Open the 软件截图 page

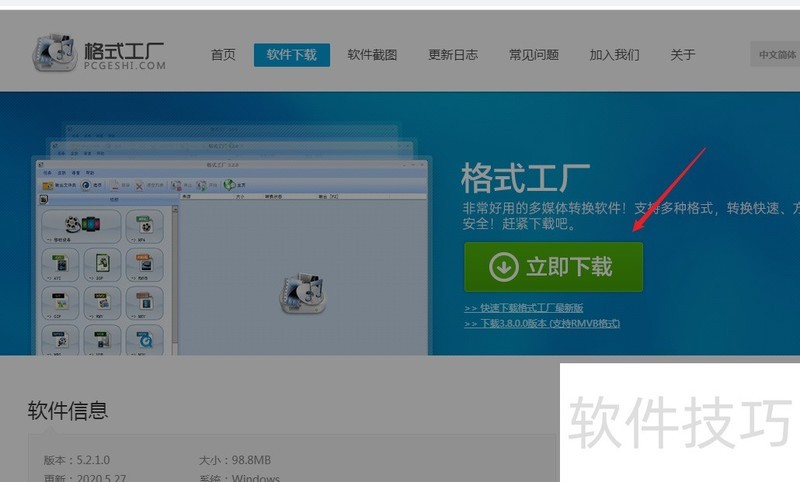pos(372,55)
